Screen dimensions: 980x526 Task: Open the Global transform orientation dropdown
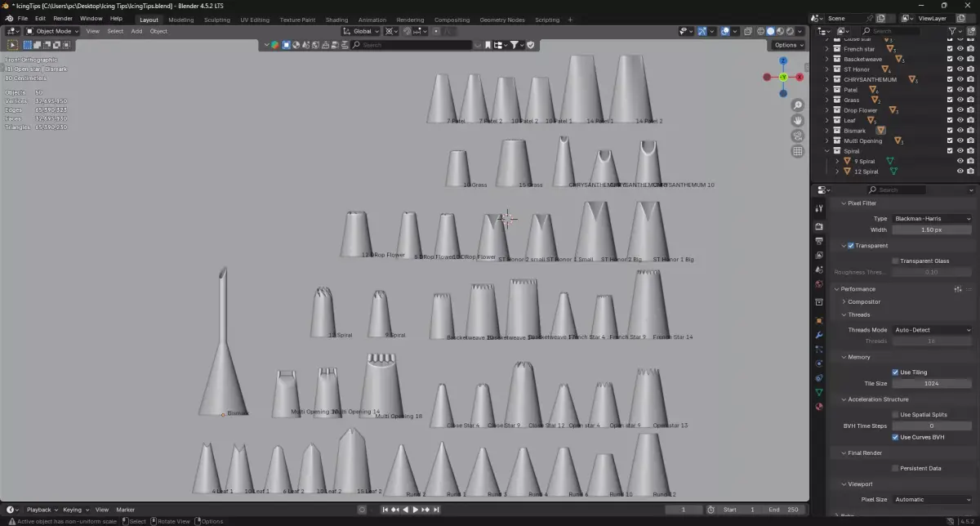click(x=361, y=31)
